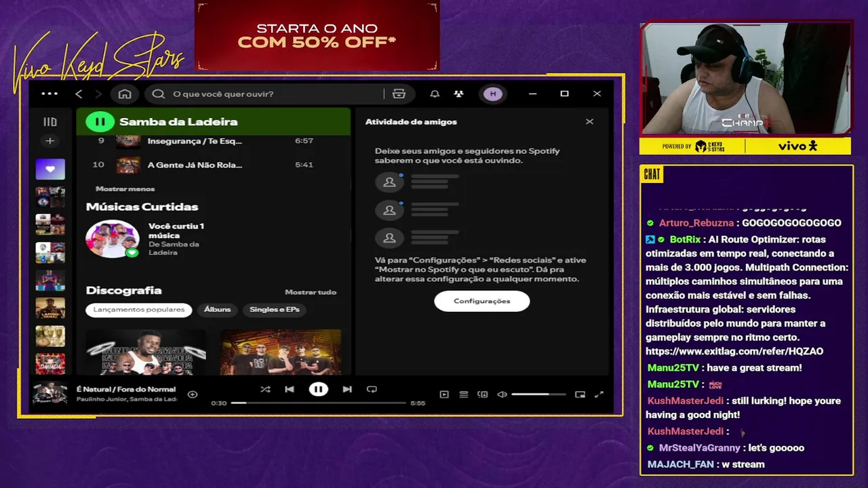Image resolution: width=868 pixels, height=488 pixels.
Task: Select the 'Singles e EPs' filter chip
Action: point(275,310)
